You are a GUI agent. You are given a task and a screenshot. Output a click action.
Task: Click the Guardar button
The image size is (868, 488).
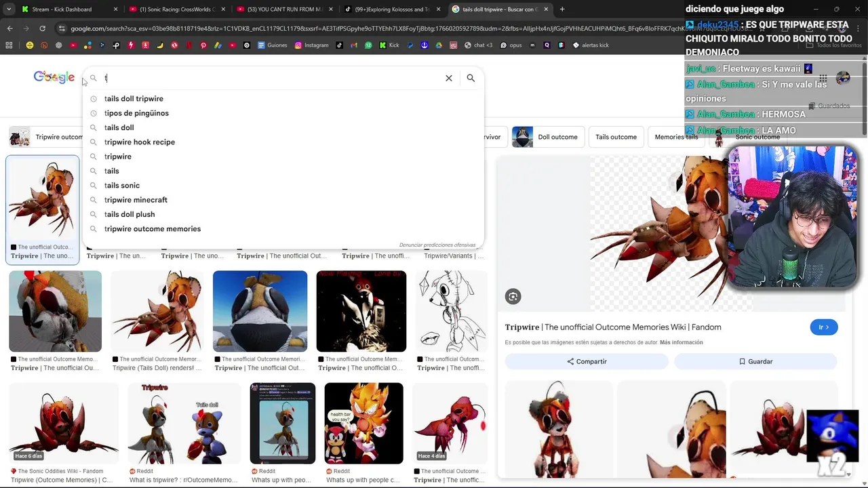click(755, 362)
